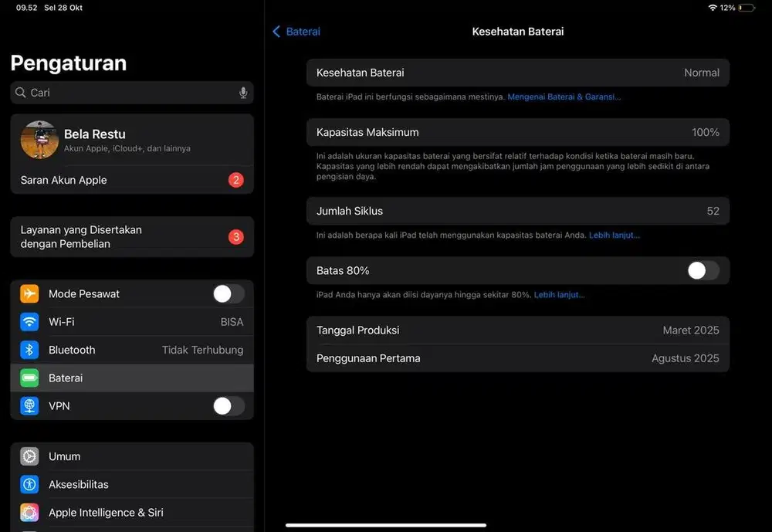The image size is (772, 532).
Task: Enable the Mode Pesawat switch
Action: [229, 293]
